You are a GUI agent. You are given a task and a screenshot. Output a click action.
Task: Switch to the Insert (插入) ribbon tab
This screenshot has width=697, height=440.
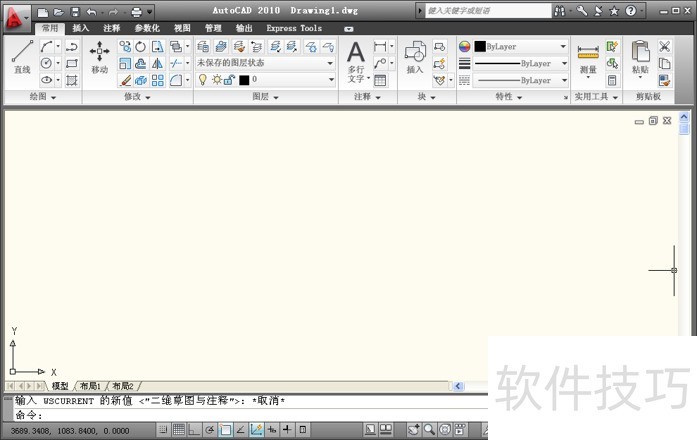tap(81, 28)
